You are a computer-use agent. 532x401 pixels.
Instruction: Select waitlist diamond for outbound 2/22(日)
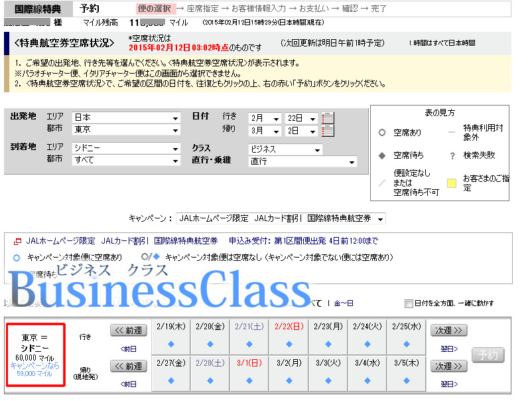point(289,345)
